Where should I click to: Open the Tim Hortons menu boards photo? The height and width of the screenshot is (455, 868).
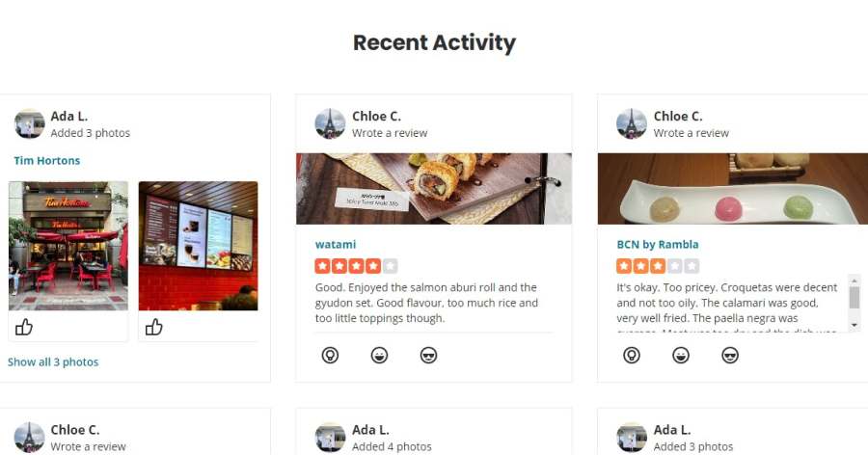coord(198,246)
